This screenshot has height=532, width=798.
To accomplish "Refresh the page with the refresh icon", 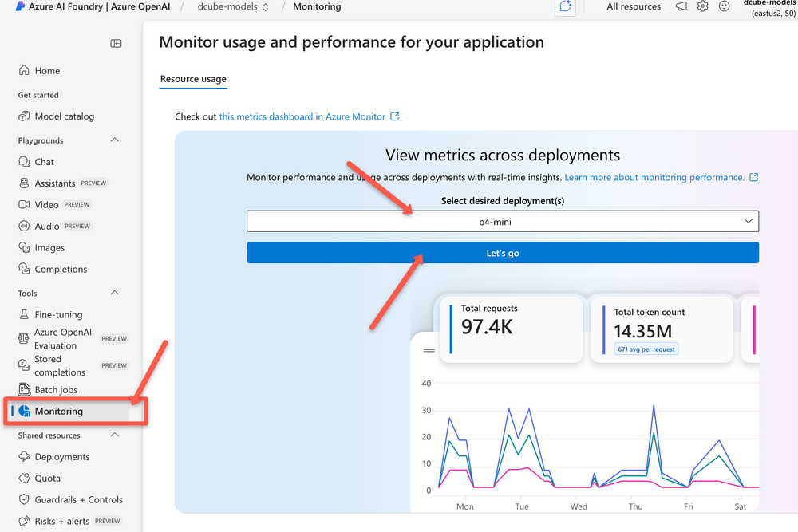I will coord(565,6).
